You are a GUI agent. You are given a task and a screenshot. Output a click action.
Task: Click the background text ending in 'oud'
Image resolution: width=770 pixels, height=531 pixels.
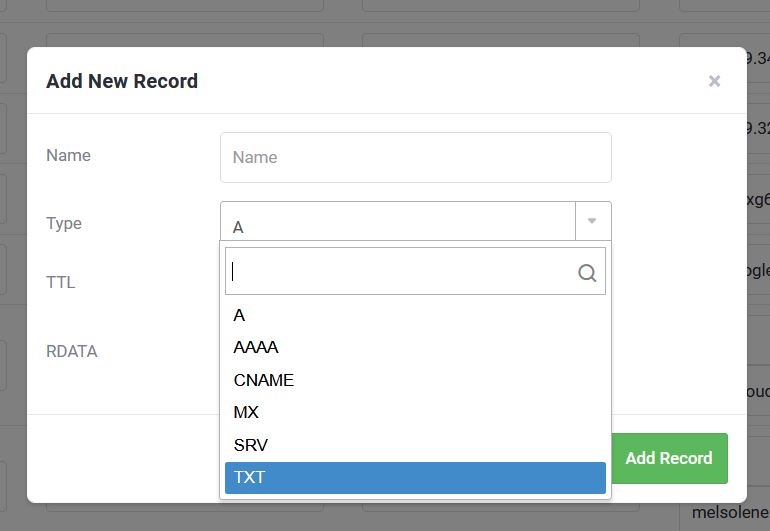tap(758, 391)
